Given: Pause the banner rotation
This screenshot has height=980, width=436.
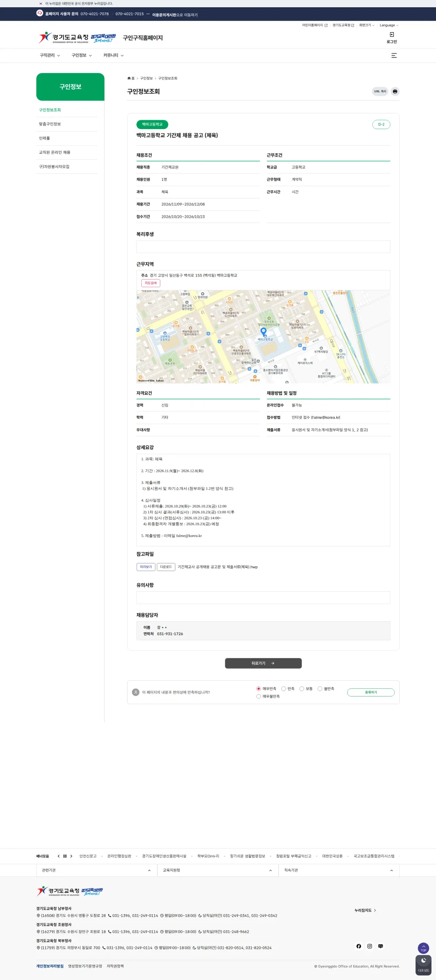Looking at the screenshot, I should point(65,856).
